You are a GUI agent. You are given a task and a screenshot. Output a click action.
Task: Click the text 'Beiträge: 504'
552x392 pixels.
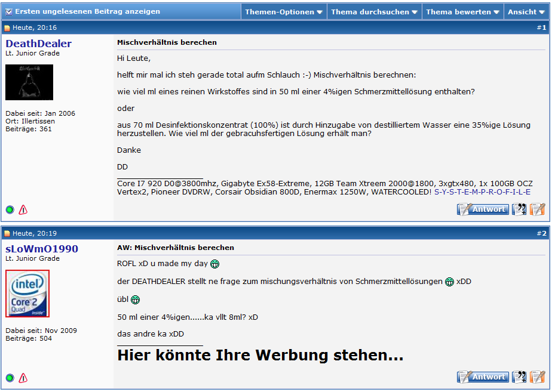(x=29, y=338)
